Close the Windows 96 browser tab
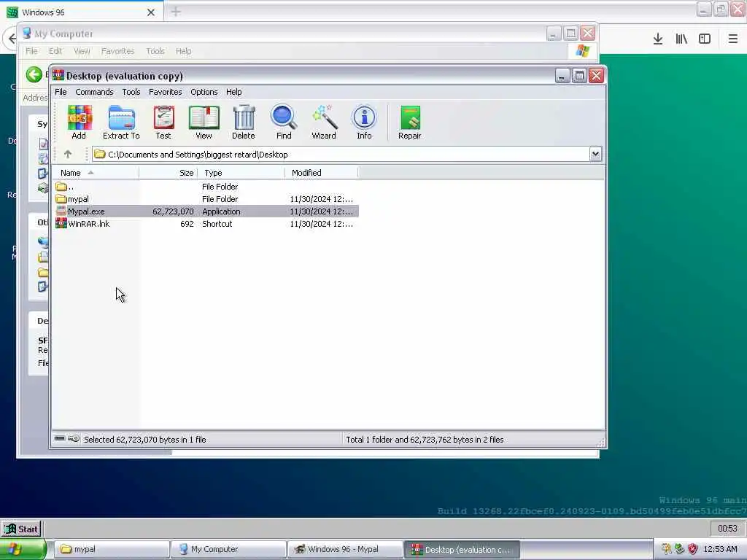Image resolution: width=747 pixels, height=560 pixels. point(150,12)
